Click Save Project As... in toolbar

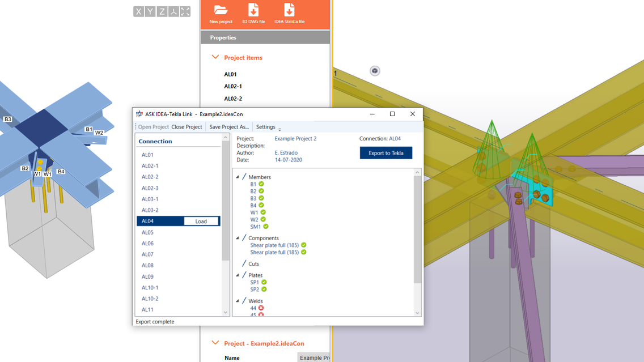pos(229,127)
